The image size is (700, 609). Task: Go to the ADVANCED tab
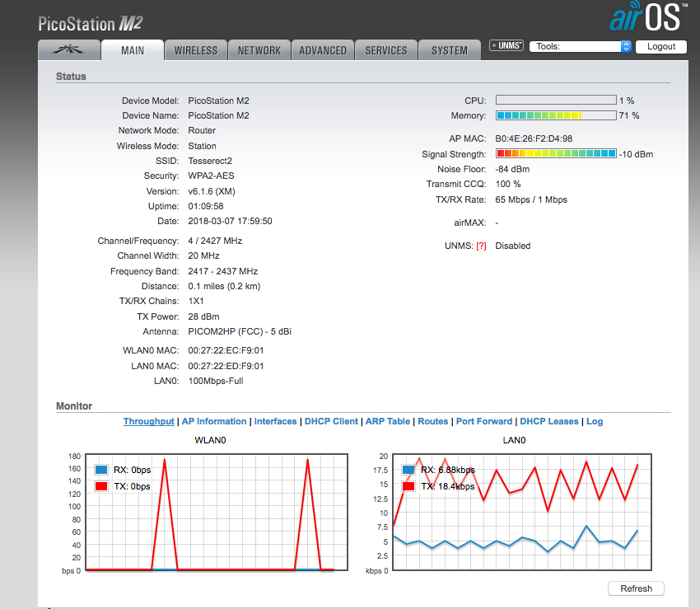[x=323, y=50]
